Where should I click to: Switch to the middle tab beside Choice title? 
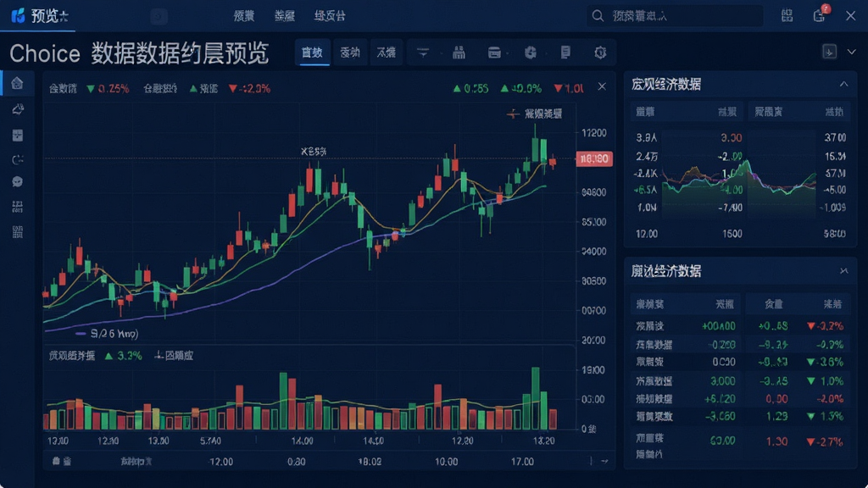(350, 53)
